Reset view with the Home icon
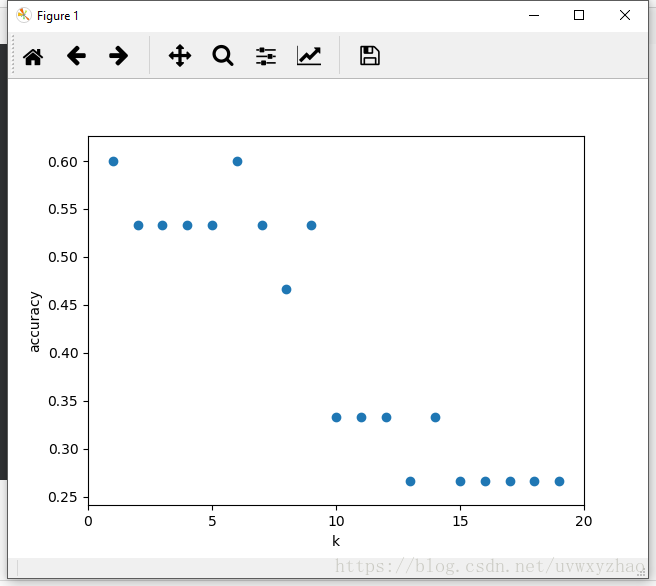Viewport: 656px width, 586px height. 33,56
